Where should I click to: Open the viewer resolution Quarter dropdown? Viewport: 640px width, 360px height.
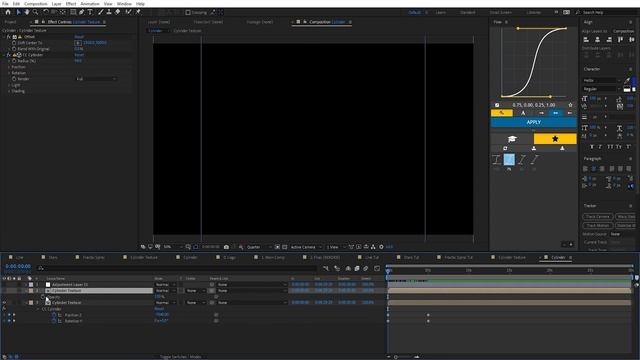coord(259,247)
